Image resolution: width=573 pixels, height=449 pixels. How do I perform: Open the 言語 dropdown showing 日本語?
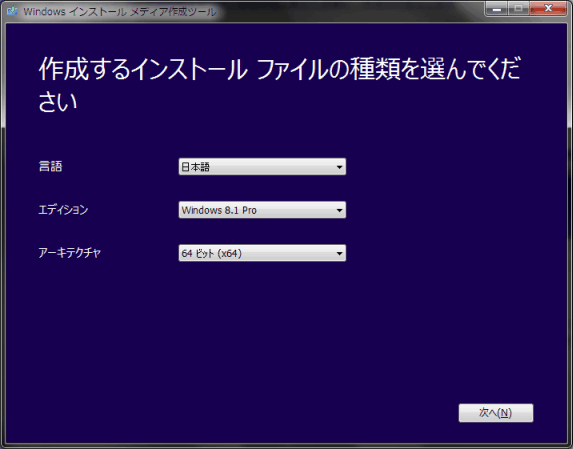[262, 167]
